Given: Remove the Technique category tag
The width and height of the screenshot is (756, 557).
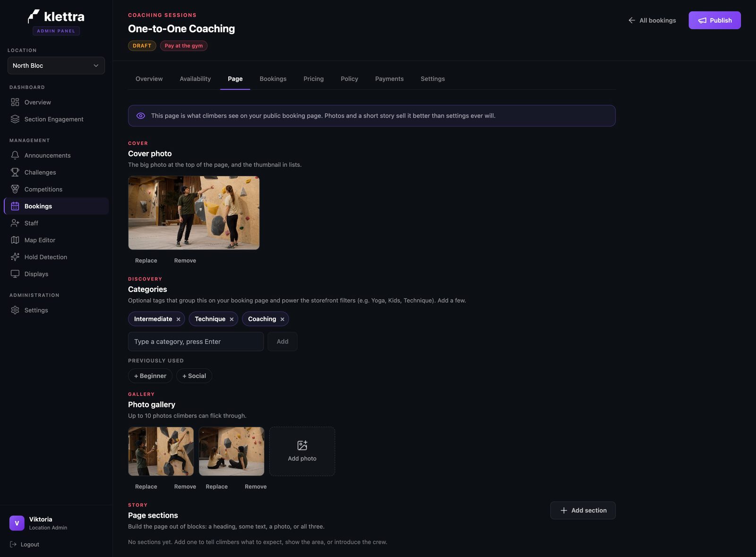Looking at the screenshot, I should (232, 319).
